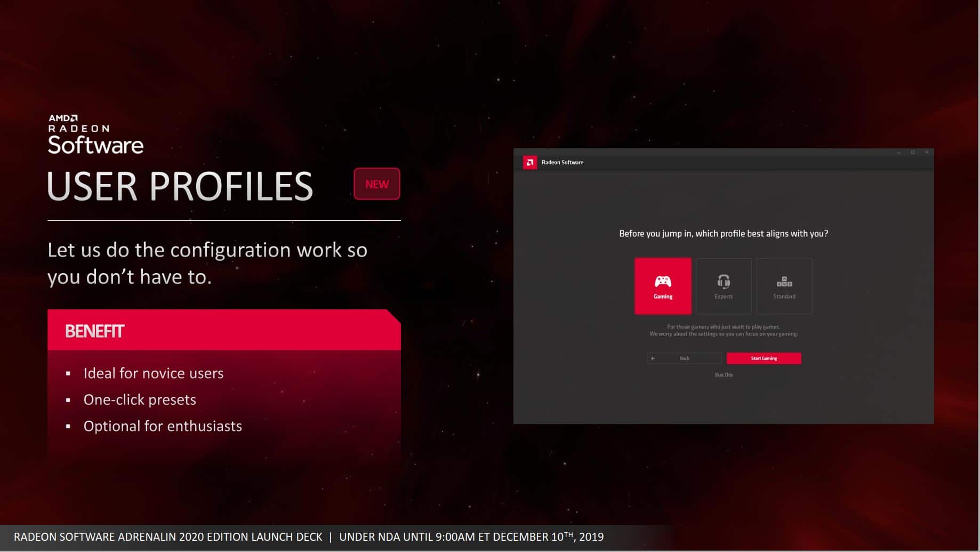Pick the Standard keyboard-keys profile
Image resolution: width=980 pixels, height=552 pixels.
pos(784,286)
